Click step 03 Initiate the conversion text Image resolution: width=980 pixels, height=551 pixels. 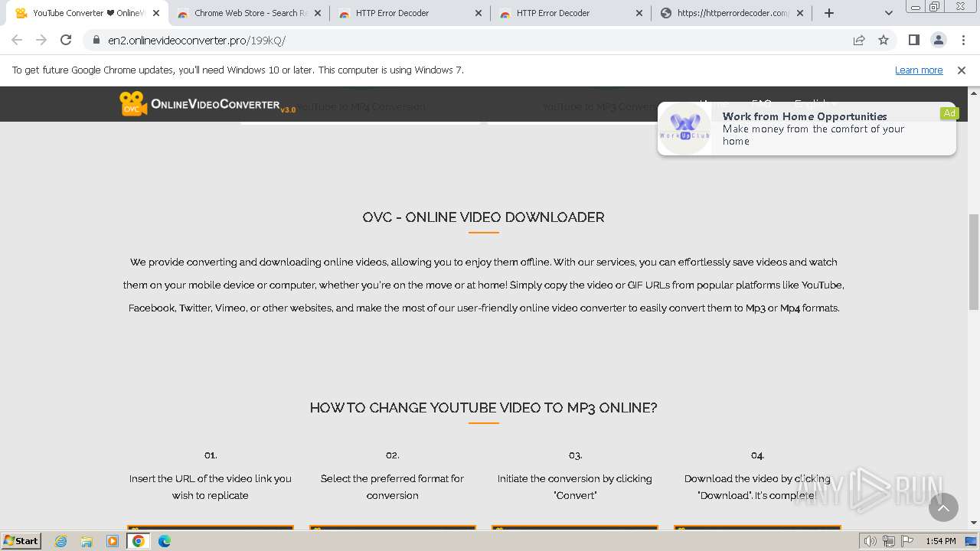coord(575,487)
